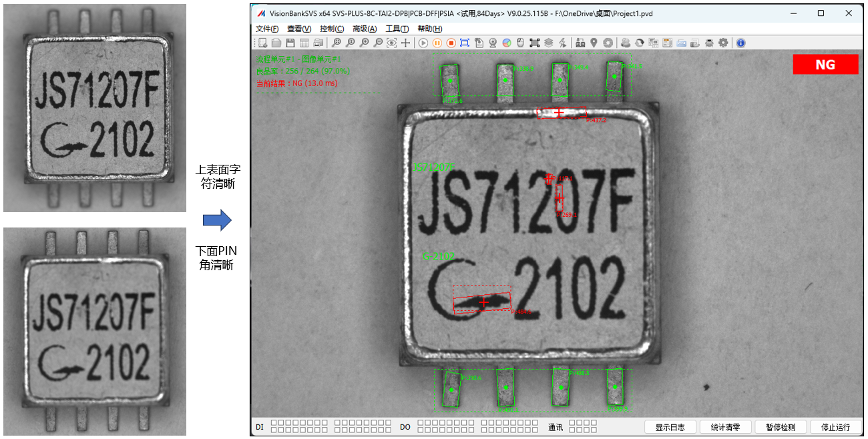
Task: Click the DO label in status bar
Action: (405, 427)
